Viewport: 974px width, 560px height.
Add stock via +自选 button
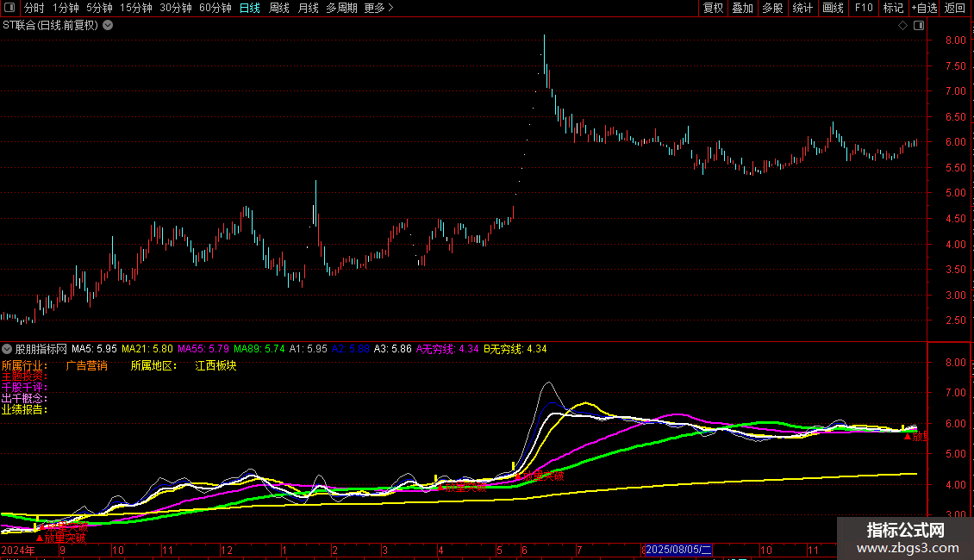click(x=924, y=8)
